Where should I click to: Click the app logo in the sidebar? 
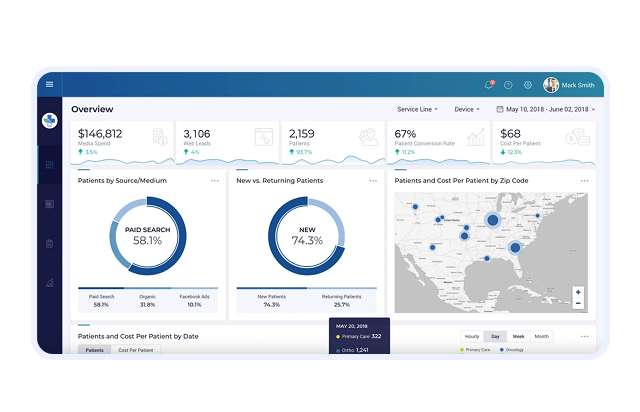(50, 121)
